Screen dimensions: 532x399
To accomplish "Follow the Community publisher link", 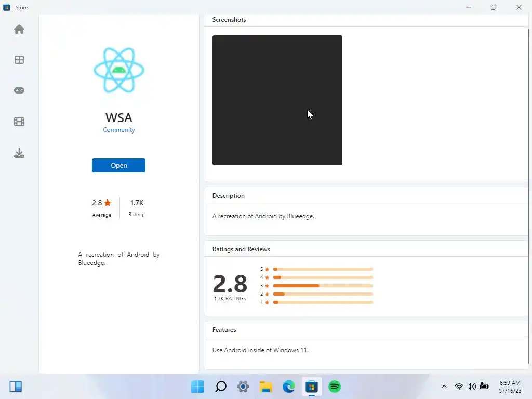I will pyautogui.click(x=119, y=129).
